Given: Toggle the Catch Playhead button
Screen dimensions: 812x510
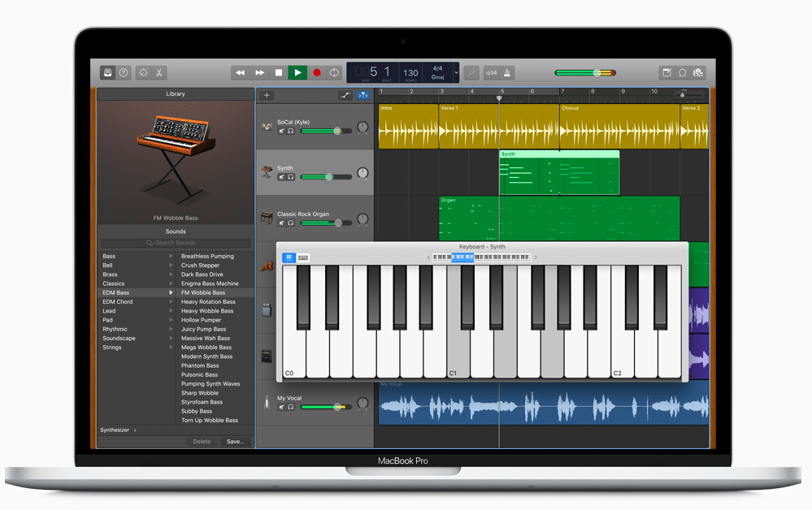Looking at the screenshot, I should (363, 95).
